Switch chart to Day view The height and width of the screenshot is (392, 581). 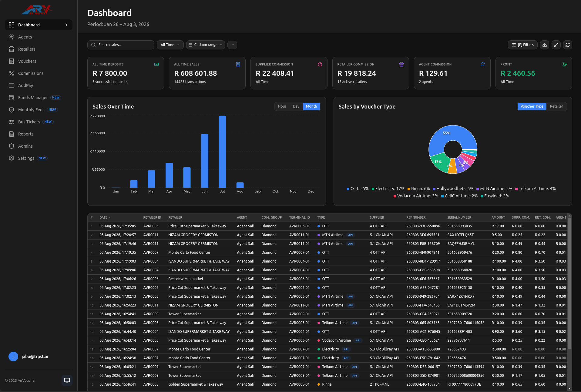pyautogui.click(x=296, y=106)
